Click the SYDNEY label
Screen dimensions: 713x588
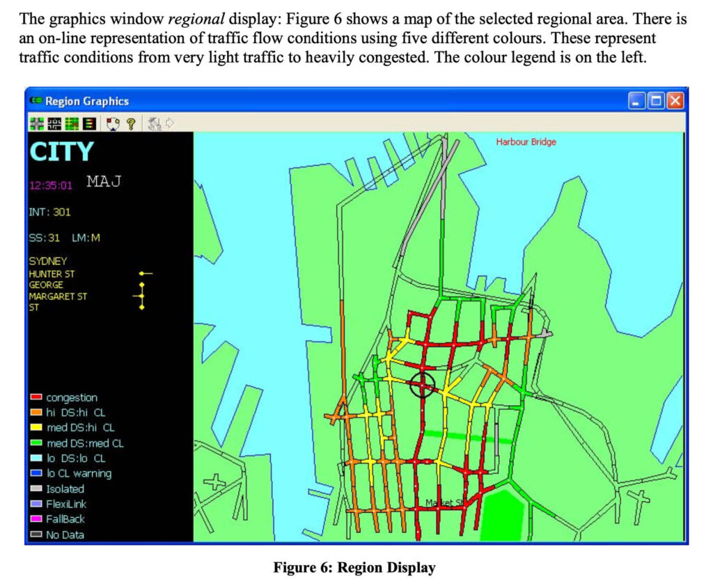pos(48,261)
